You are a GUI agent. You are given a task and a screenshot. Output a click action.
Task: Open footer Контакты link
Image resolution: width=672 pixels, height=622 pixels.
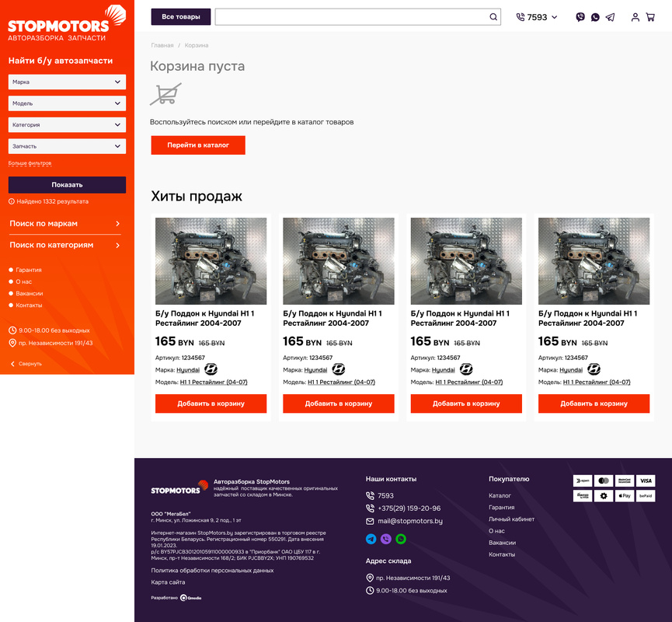click(x=502, y=554)
